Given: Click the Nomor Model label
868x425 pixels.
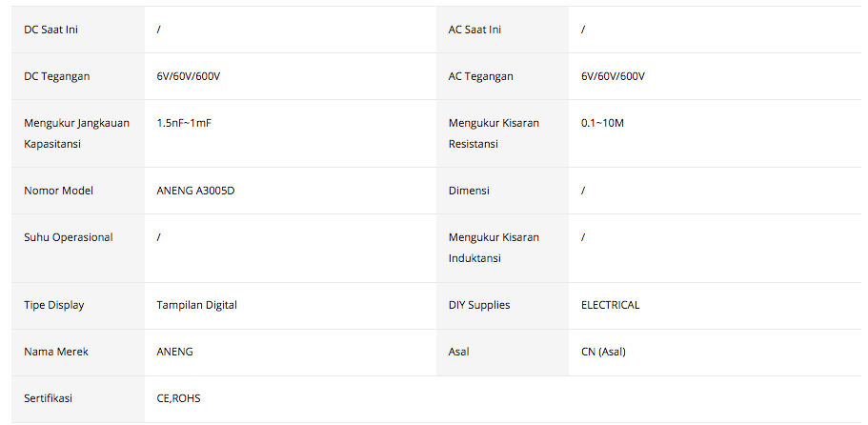Looking at the screenshot, I should coord(58,191).
